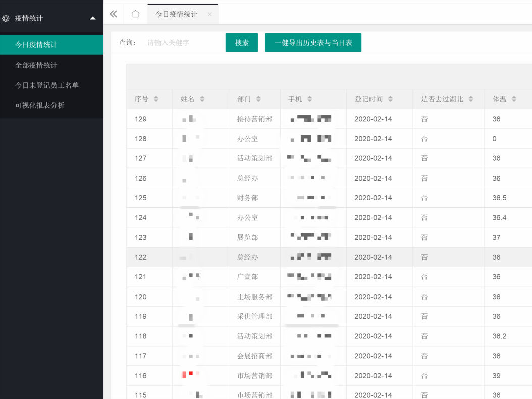Click the gear icon beside 疫情统计

[6, 18]
